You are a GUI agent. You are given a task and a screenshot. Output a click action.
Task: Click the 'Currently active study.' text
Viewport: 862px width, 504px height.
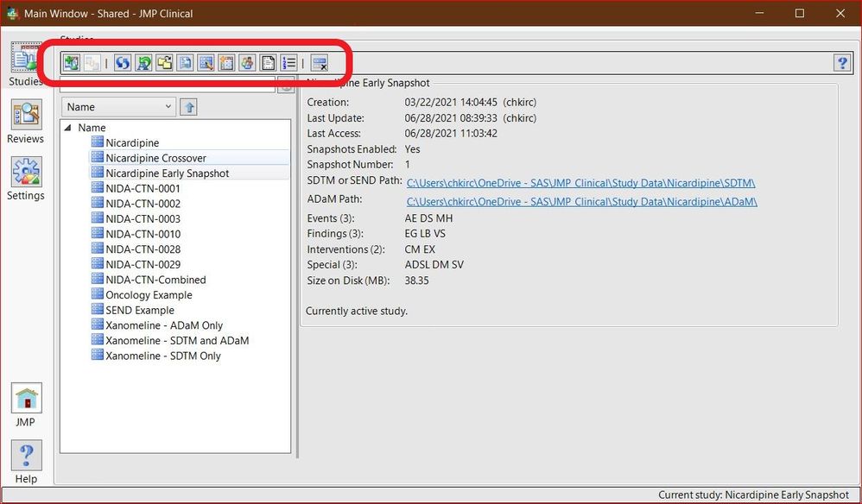(357, 312)
